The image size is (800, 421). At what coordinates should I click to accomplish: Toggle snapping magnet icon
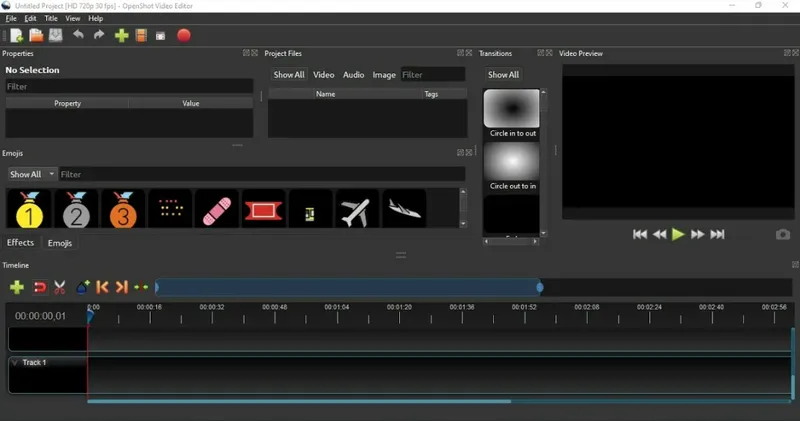[39, 287]
